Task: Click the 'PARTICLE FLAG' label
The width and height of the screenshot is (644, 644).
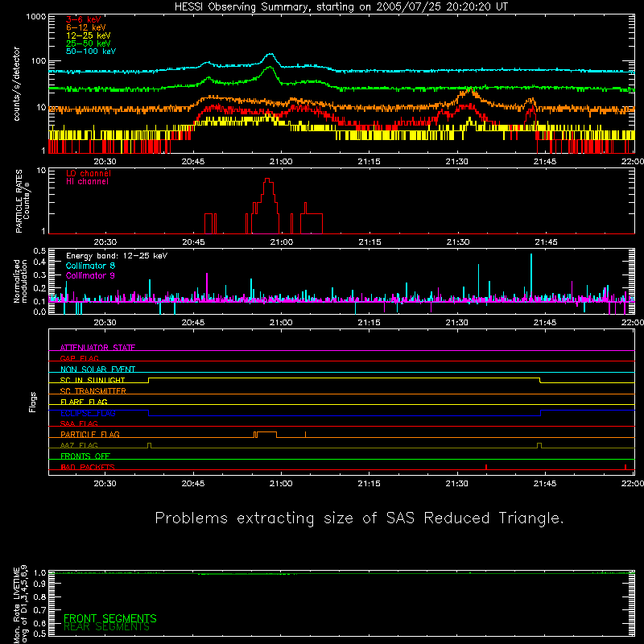Action: point(90,434)
